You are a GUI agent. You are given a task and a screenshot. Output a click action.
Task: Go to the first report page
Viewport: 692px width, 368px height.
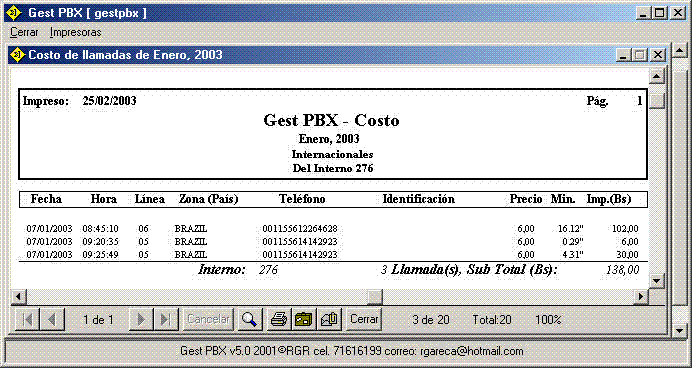(27, 319)
